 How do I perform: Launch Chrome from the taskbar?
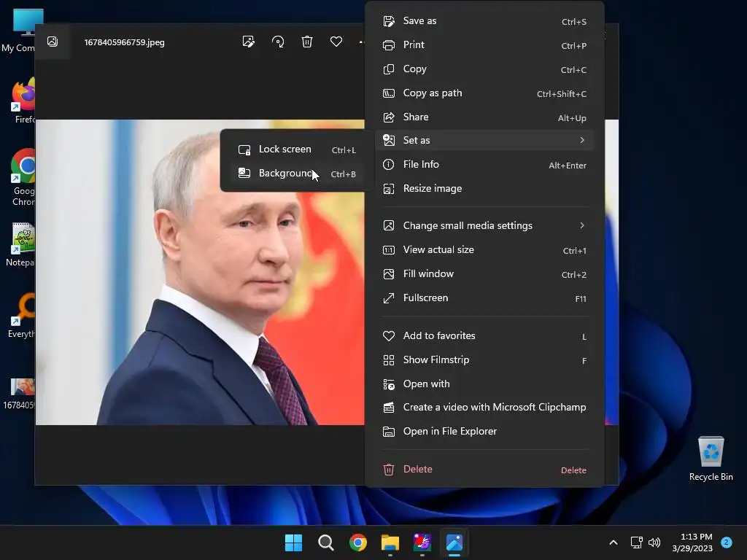pyautogui.click(x=357, y=542)
